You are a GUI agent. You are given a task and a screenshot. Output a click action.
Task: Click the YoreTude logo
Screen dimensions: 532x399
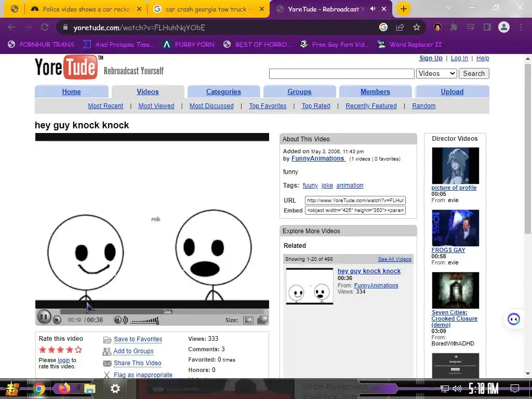pos(69,67)
